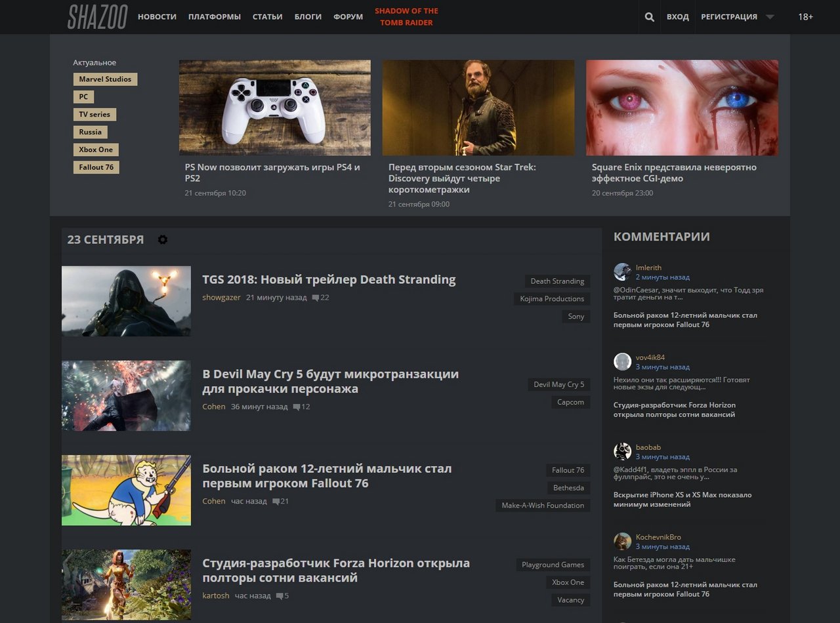This screenshot has height=623, width=840.
Task: Click the Playground Games tag
Action: tap(553, 565)
